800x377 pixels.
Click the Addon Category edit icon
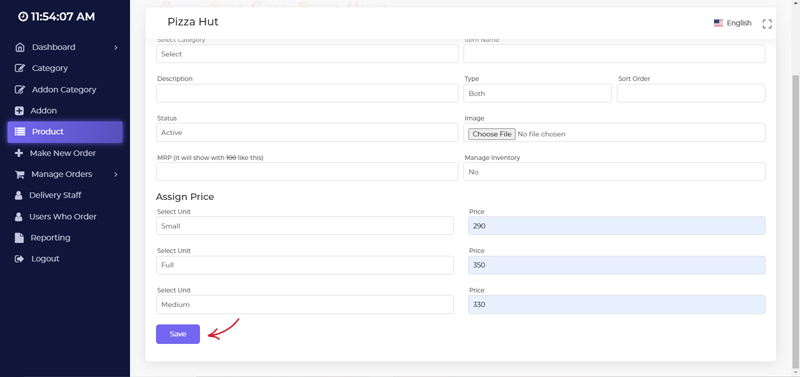pyautogui.click(x=19, y=89)
